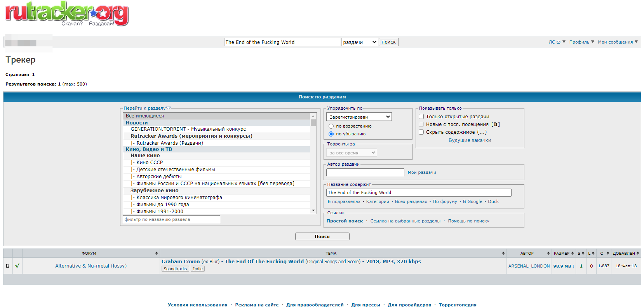Screen dimensions: 644x308
Task: Search В подразделах link
Action: (x=344, y=201)
